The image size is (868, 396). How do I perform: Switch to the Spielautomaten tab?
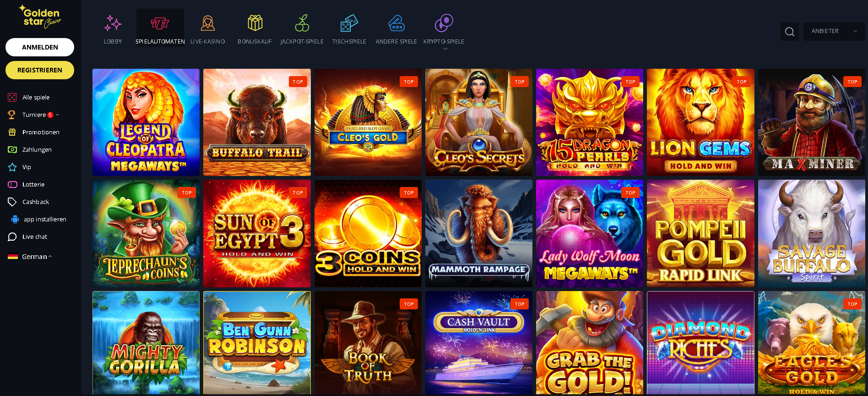160,28
